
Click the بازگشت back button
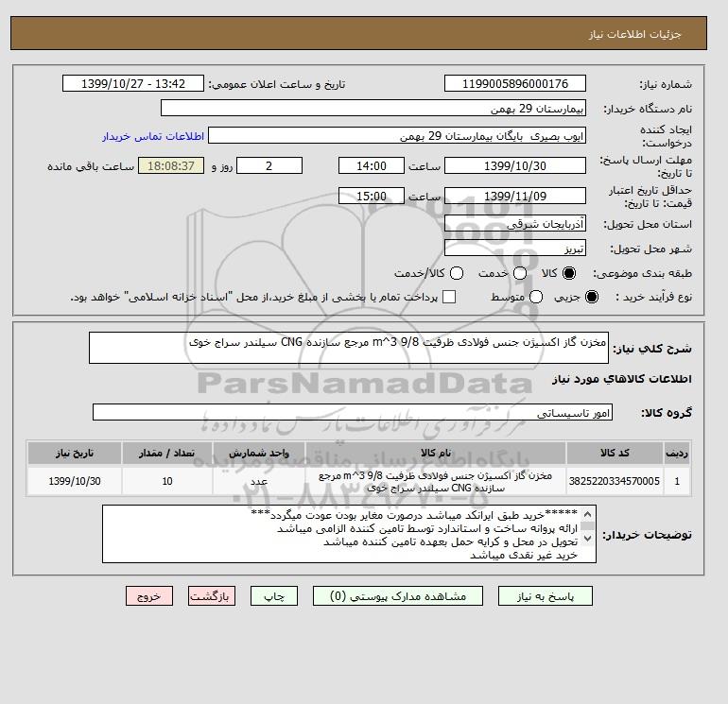click(x=212, y=596)
